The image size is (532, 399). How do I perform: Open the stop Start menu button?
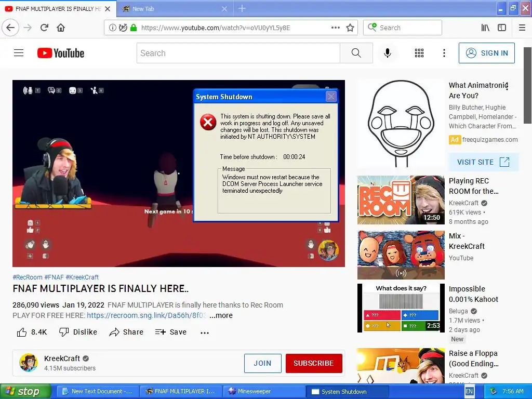tap(25, 392)
